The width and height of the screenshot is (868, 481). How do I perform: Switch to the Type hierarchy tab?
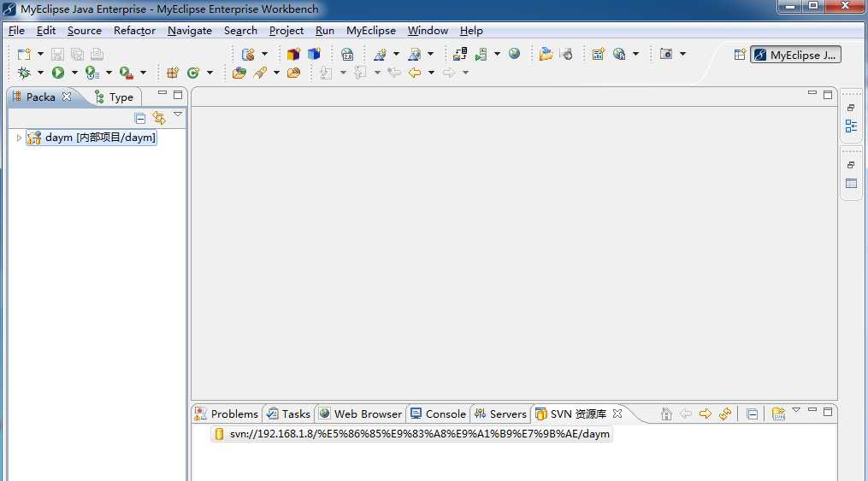pos(115,97)
